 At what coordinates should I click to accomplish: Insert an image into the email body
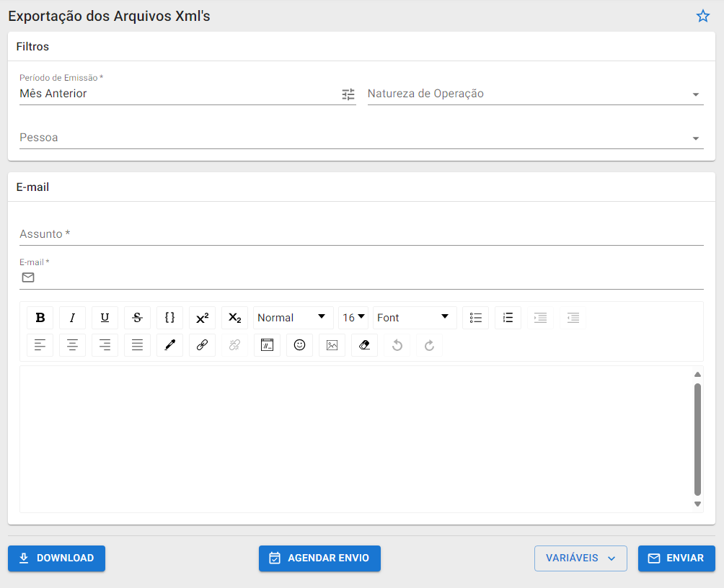pos(332,345)
